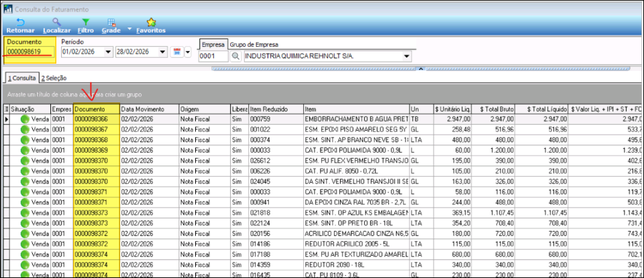Sort by the Data Movimento column header
Viewport: 644px width, 278px height.
(148, 109)
